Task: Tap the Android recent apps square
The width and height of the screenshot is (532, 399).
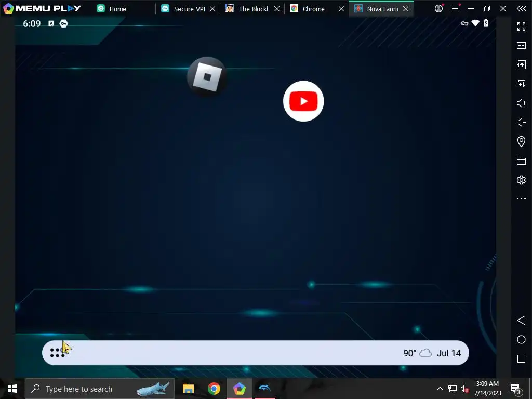Action: click(x=521, y=358)
